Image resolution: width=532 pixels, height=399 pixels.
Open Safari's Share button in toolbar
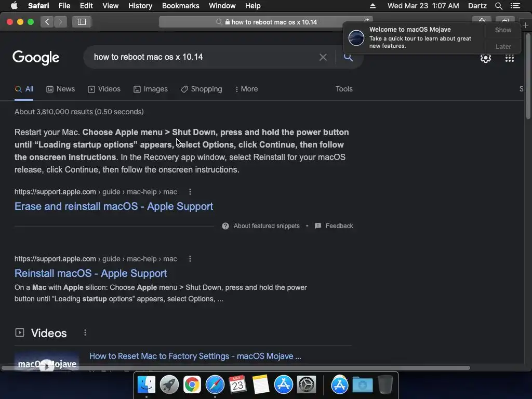click(482, 20)
